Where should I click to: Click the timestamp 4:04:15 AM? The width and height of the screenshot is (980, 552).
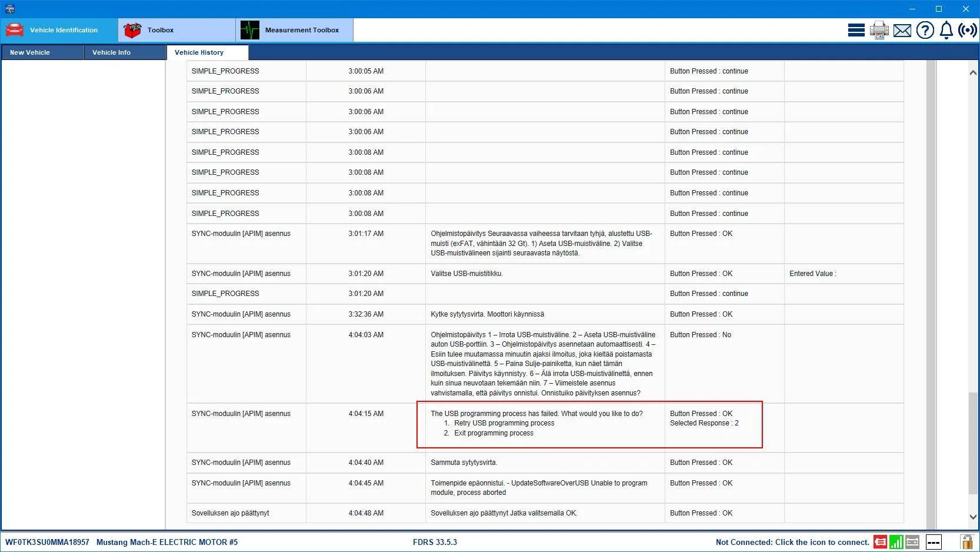(366, 414)
